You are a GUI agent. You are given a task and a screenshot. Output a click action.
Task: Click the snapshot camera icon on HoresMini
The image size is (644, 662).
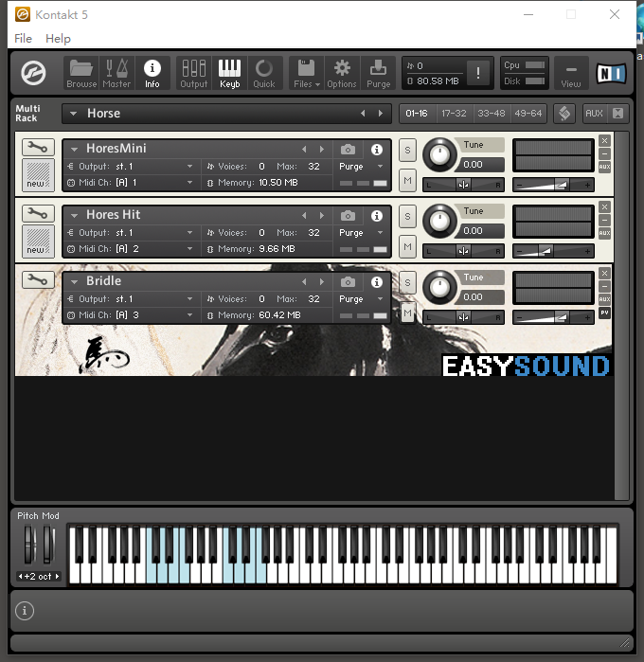(348, 150)
